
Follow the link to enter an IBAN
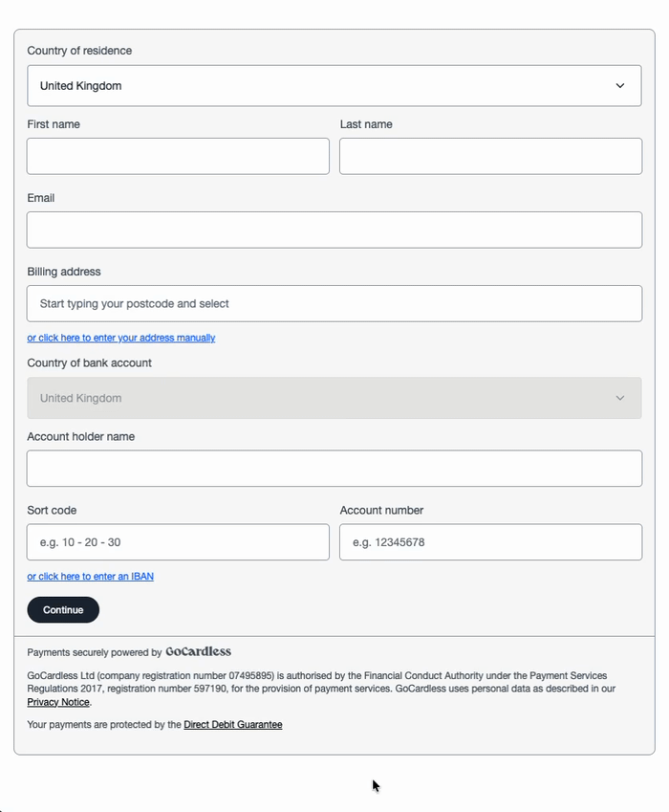point(91,577)
